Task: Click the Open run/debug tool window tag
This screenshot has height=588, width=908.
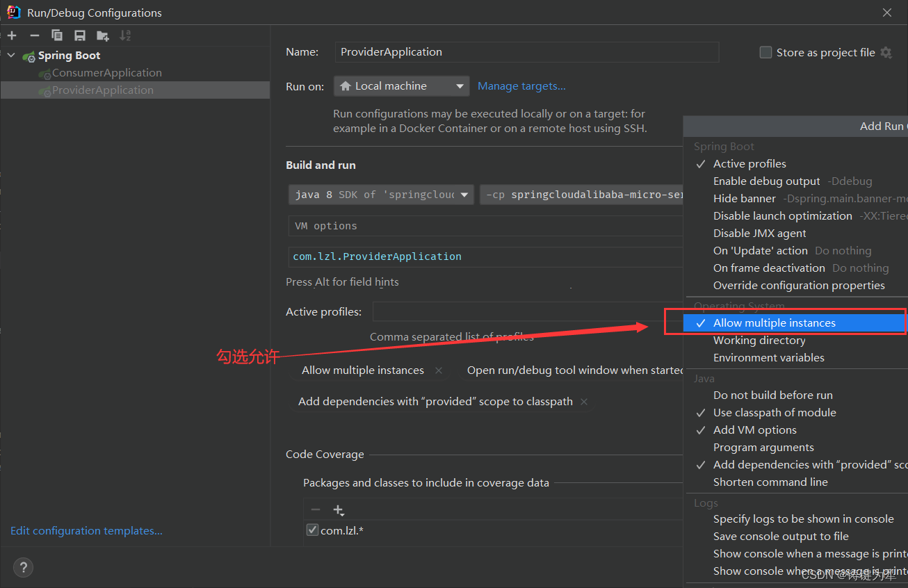Action: pos(575,370)
